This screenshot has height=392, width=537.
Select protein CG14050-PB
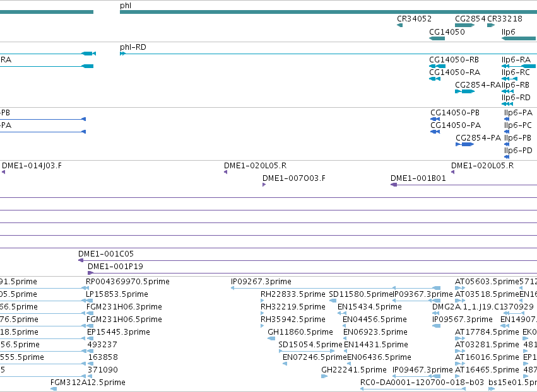pos(455,113)
